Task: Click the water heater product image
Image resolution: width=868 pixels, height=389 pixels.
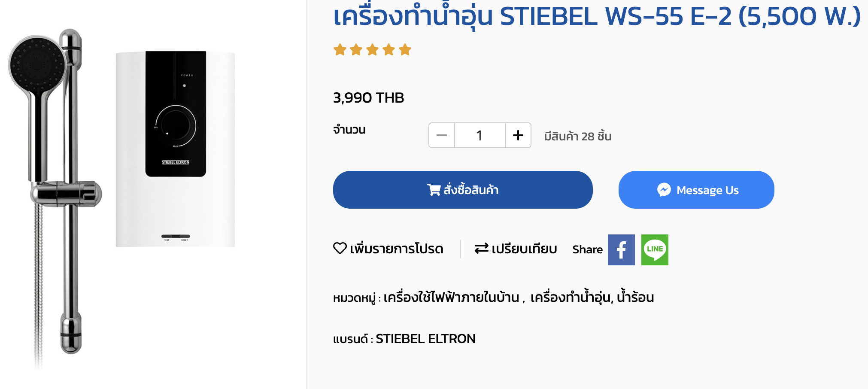Action: click(x=175, y=149)
